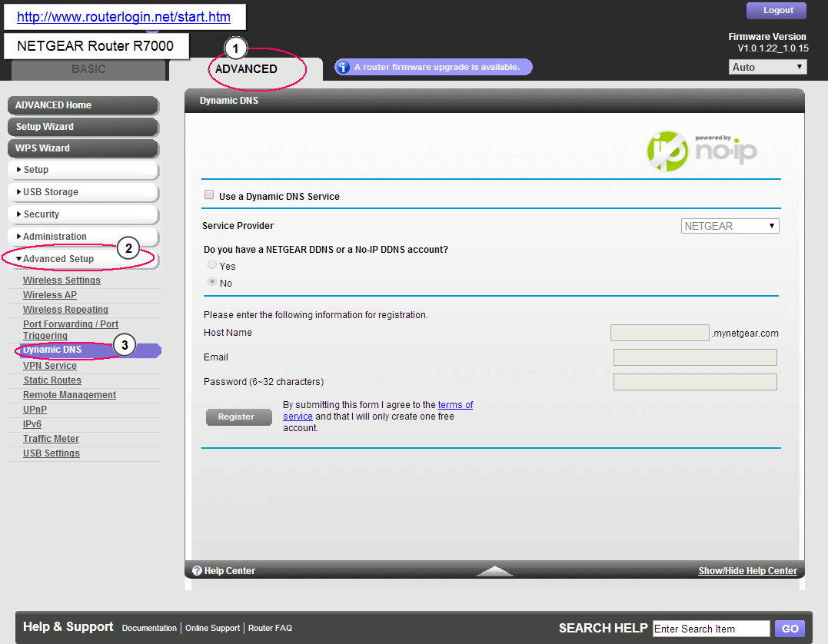This screenshot has width=828, height=644.
Task: Open USB Settings page
Action: click(x=52, y=453)
